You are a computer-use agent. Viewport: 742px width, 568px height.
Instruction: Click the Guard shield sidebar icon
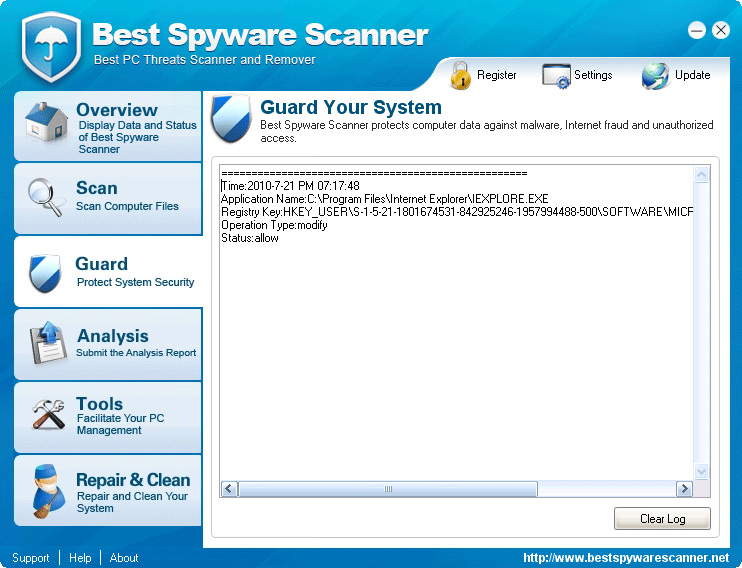click(x=45, y=273)
